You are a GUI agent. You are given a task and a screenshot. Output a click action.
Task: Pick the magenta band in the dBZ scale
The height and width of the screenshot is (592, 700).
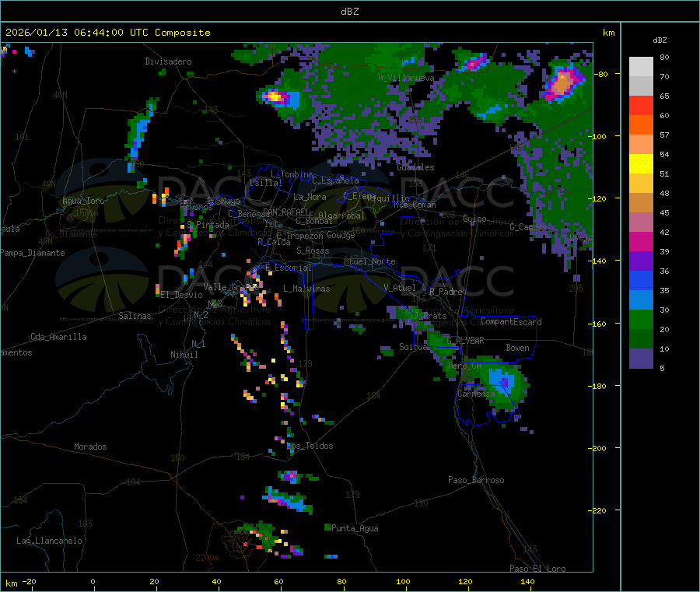[x=641, y=241]
